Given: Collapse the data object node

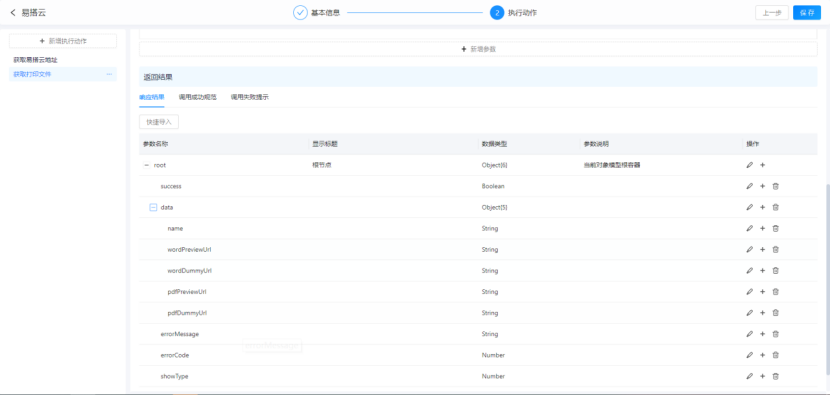Looking at the screenshot, I should (154, 208).
